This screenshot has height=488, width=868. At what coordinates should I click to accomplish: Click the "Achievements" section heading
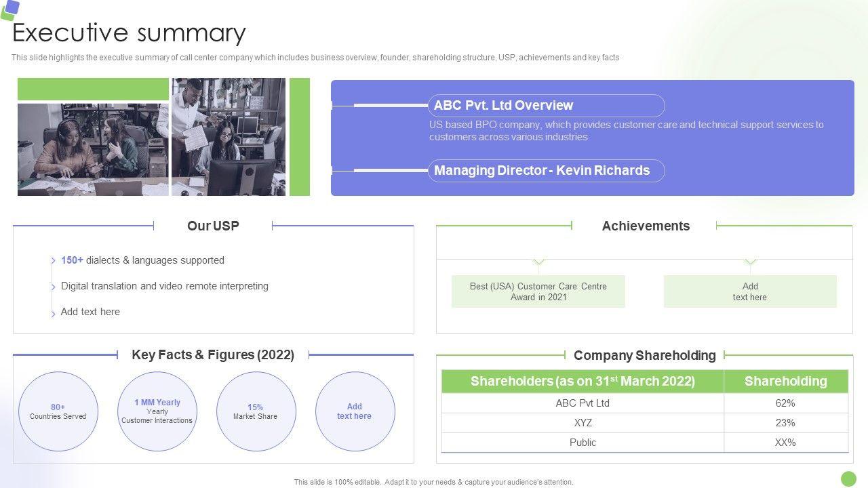[x=646, y=226]
